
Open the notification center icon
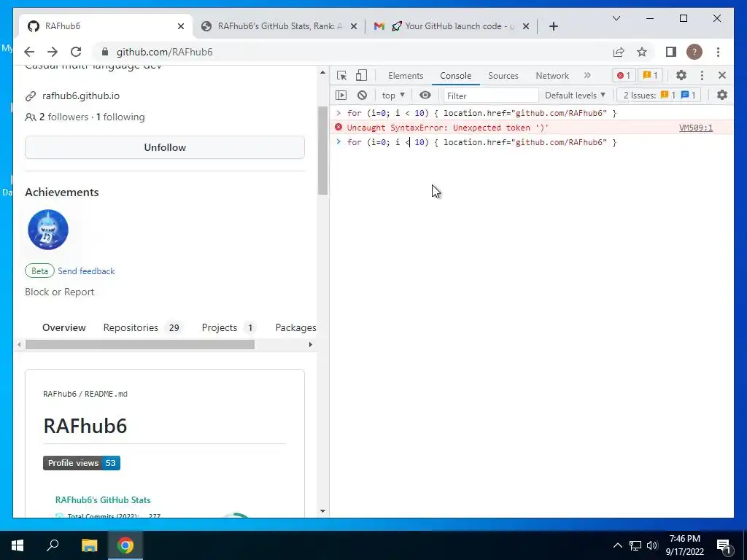pyautogui.click(x=724, y=545)
